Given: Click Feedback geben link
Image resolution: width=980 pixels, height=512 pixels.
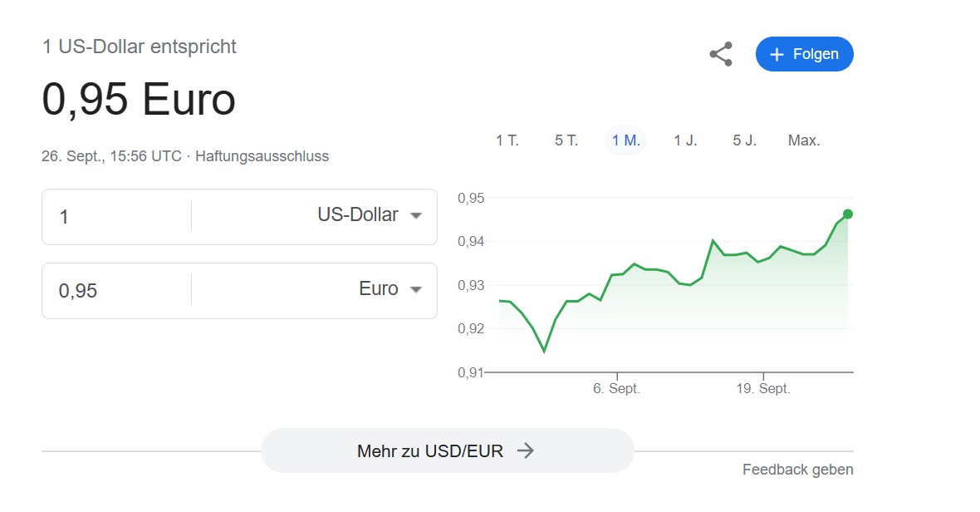Looking at the screenshot, I should pyautogui.click(x=797, y=470).
